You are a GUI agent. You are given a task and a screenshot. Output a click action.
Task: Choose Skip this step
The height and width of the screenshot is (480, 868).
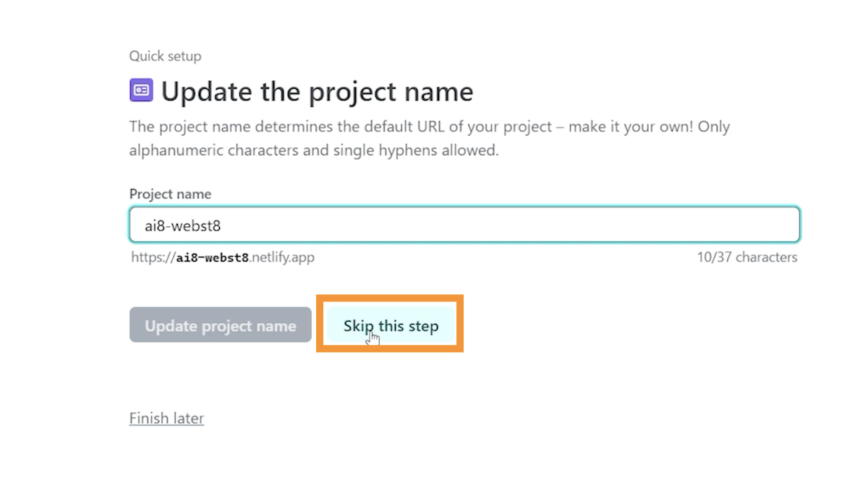[x=391, y=325]
